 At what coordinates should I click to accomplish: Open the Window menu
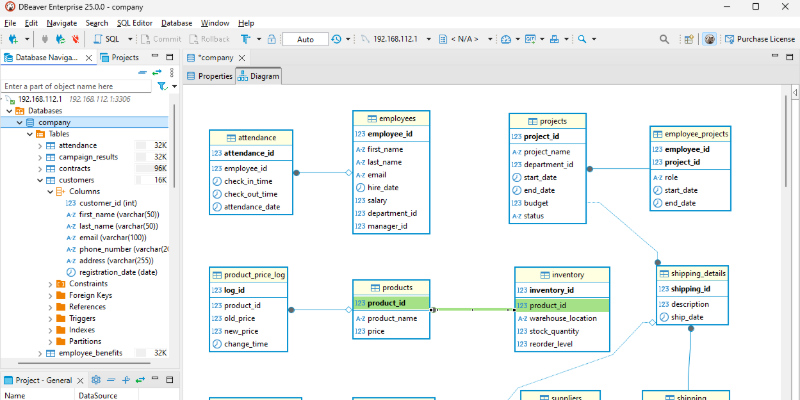pyautogui.click(x=215, y=23)
